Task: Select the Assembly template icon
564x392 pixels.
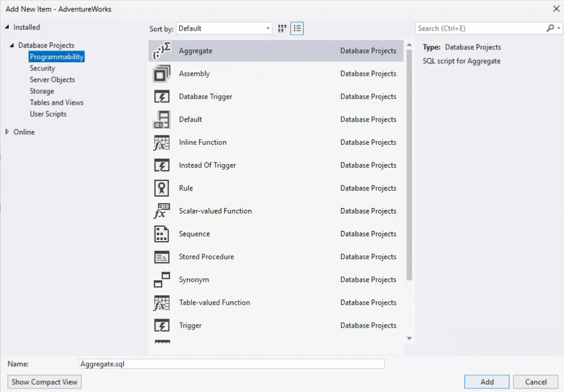Action: (161, 73)
